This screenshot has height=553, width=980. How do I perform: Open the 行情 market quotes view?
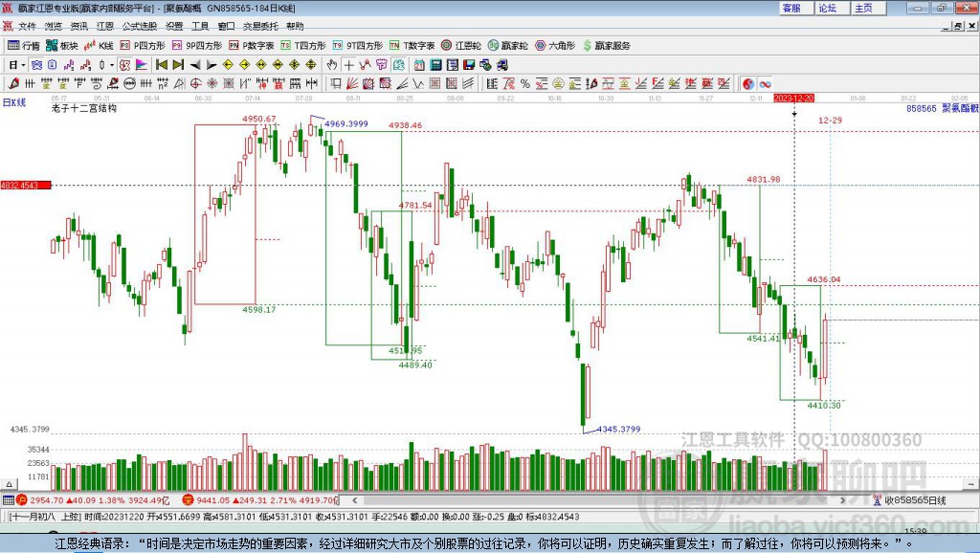point(24,46)
